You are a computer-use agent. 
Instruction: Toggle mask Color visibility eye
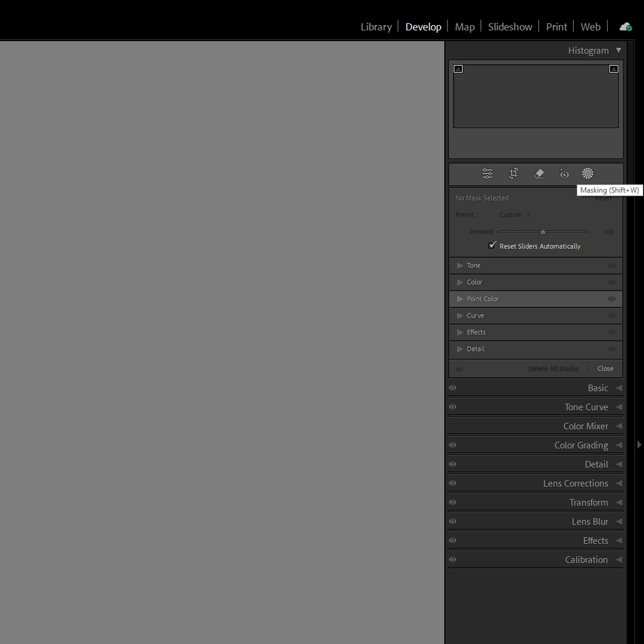click(x=612, y=282)
